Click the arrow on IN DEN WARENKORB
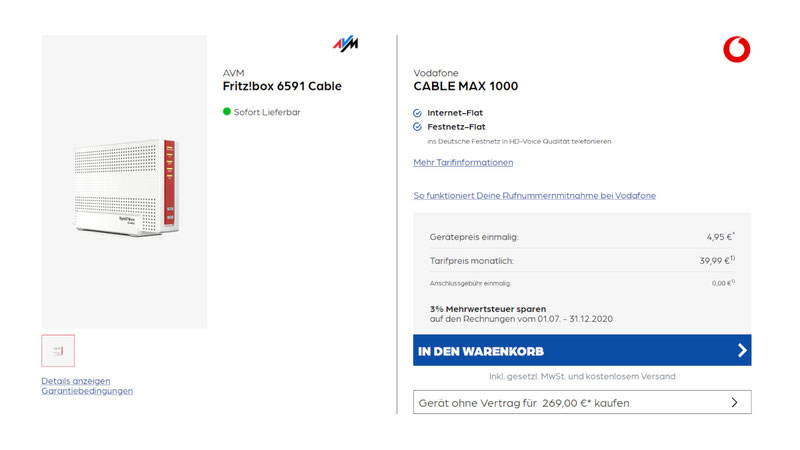The image size is (800, 450). pos(742,351)
